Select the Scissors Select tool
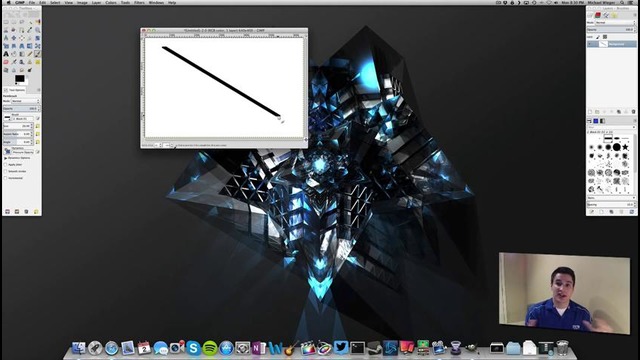 click(x=6, y=30)
